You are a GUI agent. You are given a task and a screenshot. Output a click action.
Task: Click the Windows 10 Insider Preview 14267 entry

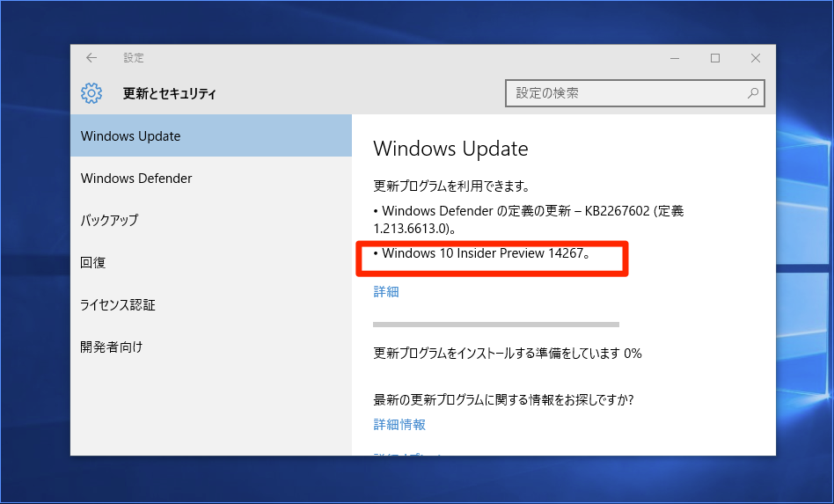pyautogui.click(x=482, y=253)
